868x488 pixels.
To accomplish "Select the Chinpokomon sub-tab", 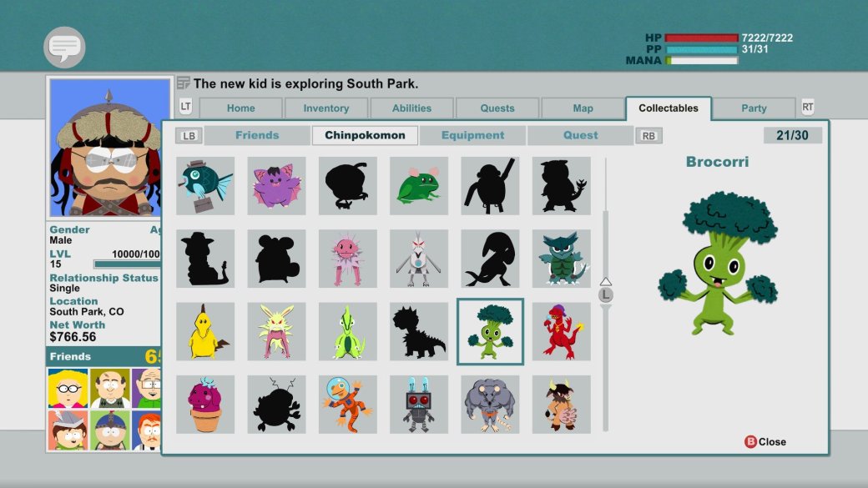I will [x=365, y=135].
